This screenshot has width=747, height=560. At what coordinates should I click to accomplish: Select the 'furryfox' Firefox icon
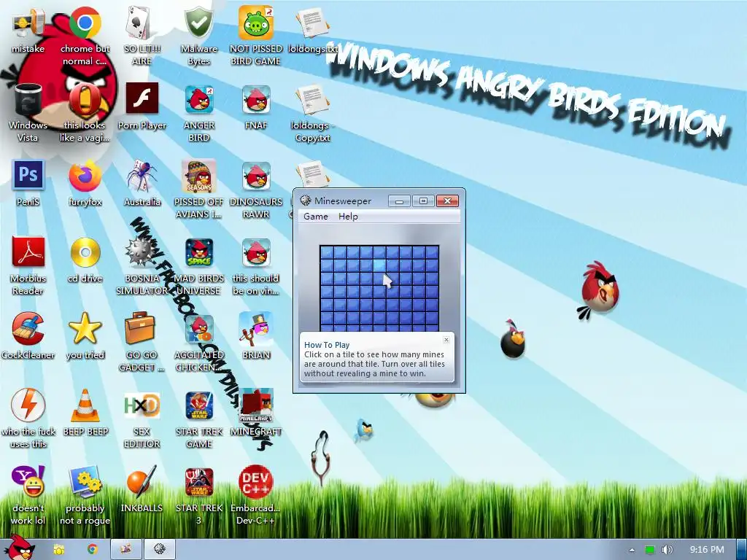click(x=85, y=176)
